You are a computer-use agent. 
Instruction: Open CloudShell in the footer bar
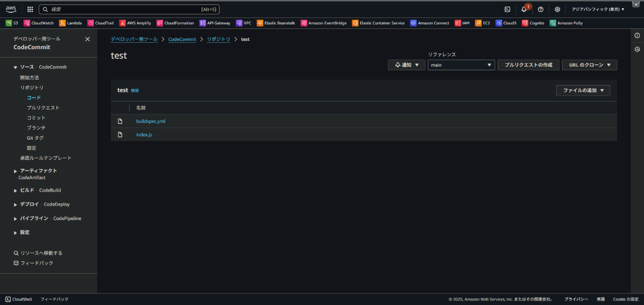tap(19, 299)
